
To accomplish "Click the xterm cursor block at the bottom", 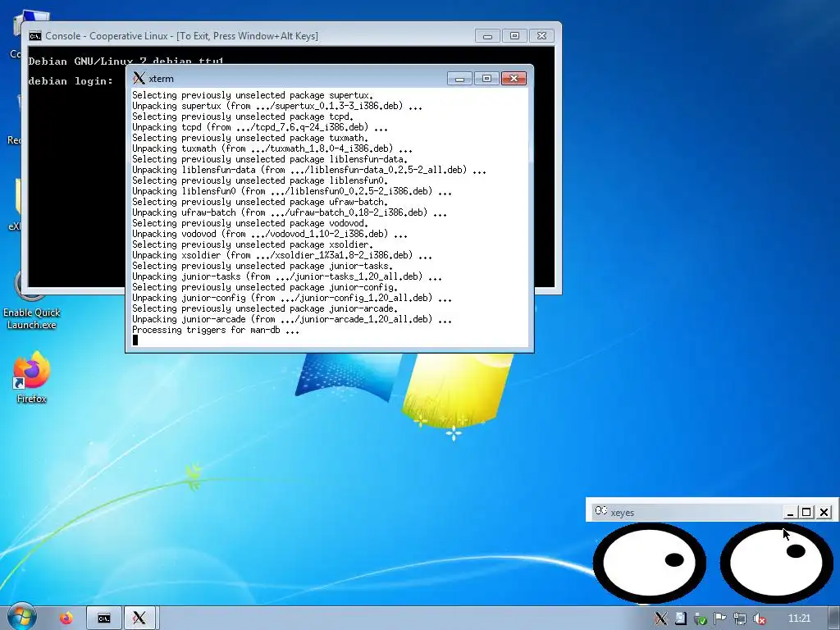I will (135, 340).
